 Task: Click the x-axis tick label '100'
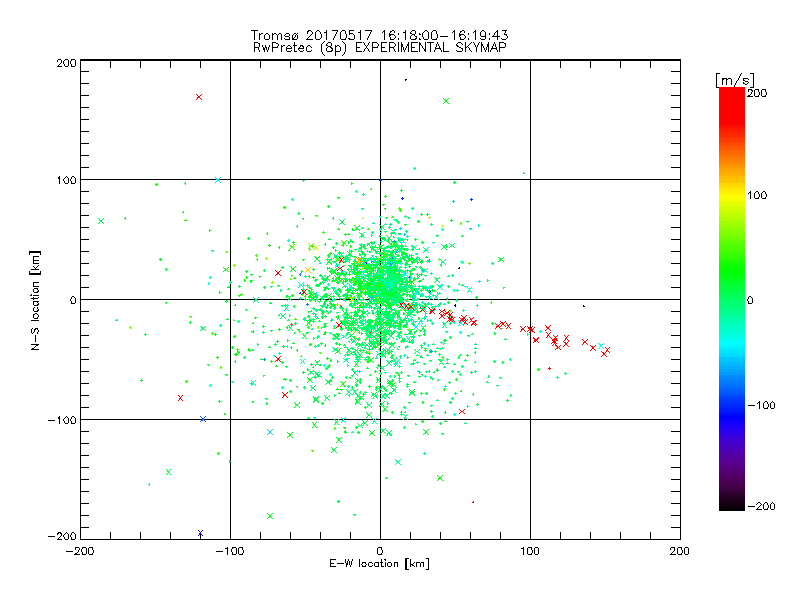pos(530,551)
